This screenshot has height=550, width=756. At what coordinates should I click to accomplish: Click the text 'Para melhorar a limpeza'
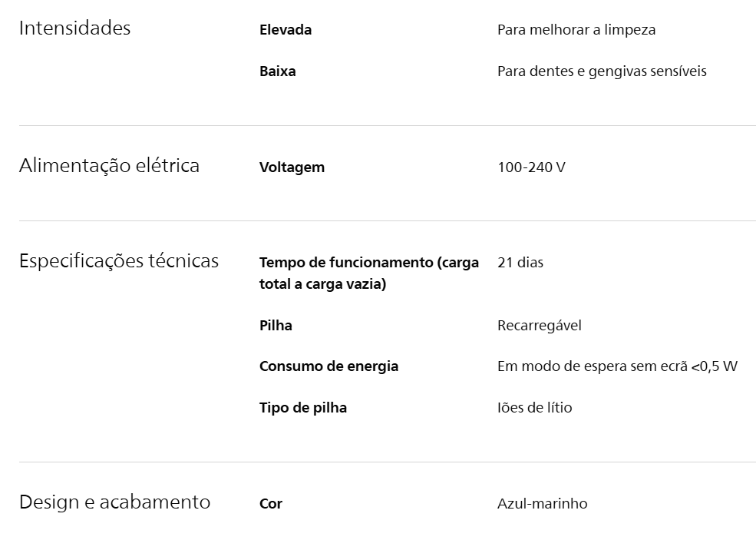pos(576,30)
